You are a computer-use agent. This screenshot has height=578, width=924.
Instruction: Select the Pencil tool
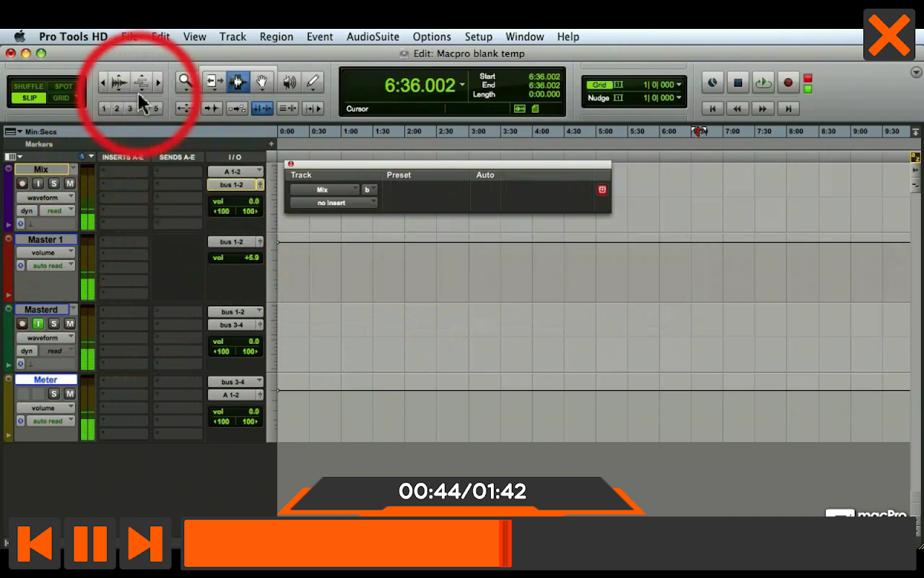tap(313, 82)
